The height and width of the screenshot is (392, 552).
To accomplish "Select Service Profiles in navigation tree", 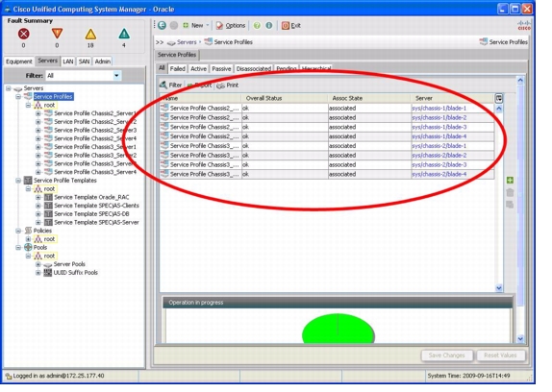I will (x=53, y=97).
